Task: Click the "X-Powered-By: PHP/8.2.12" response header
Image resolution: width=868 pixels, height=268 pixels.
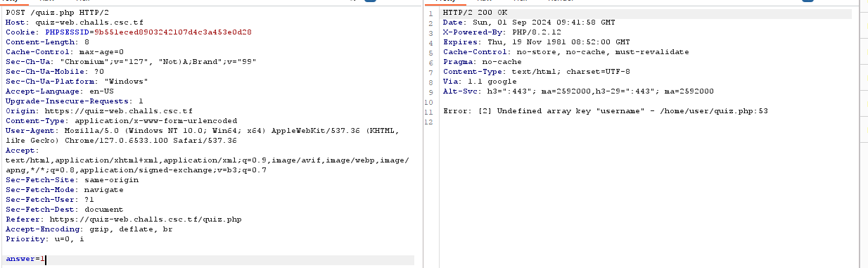Action: point(502,32)
